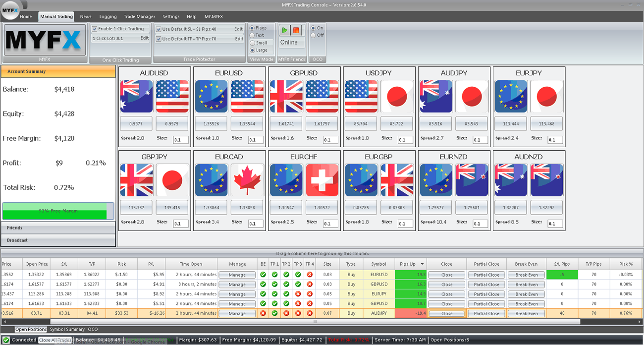
Task: Click the Australian flag in the AUDUSD card
Action: [x=137, y=96]
